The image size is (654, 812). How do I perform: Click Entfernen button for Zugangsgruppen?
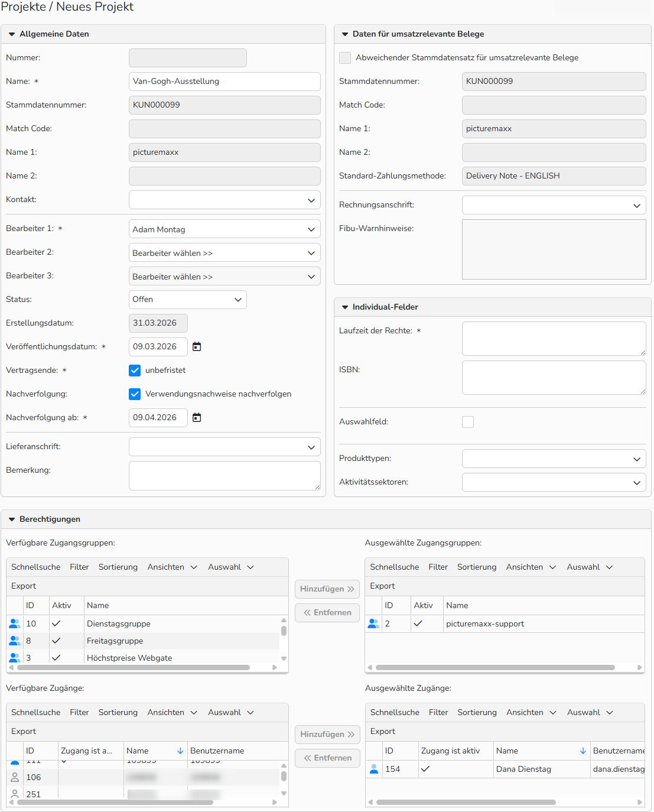(x=327, y=613)
